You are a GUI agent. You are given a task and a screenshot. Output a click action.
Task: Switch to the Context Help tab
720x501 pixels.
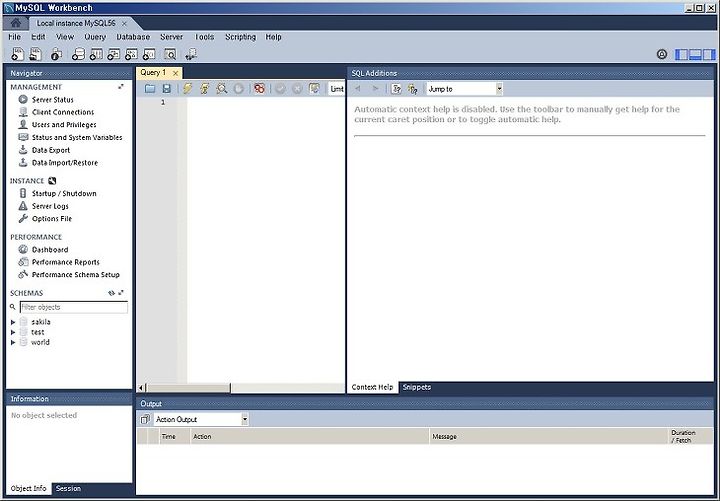(x=372, y=387)
